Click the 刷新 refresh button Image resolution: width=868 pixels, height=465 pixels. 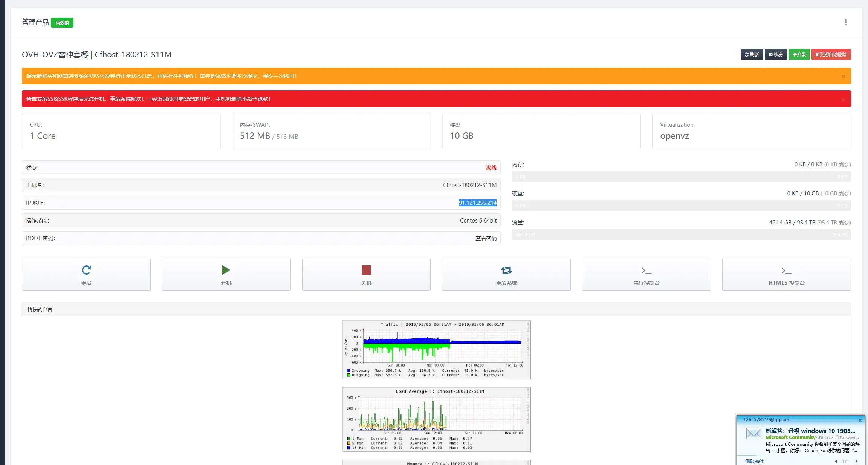coord(752,54)
